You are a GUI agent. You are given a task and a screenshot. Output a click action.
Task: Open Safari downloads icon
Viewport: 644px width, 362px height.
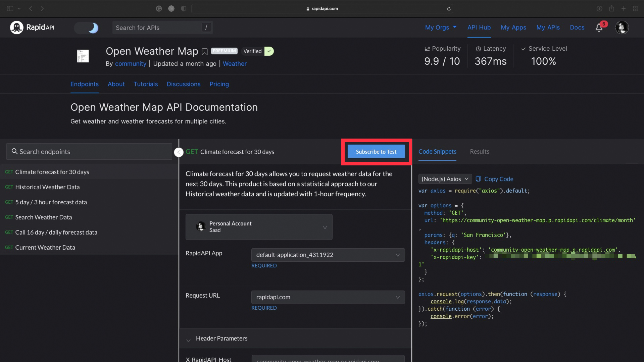pyautogui.click(x=599, y=9)
